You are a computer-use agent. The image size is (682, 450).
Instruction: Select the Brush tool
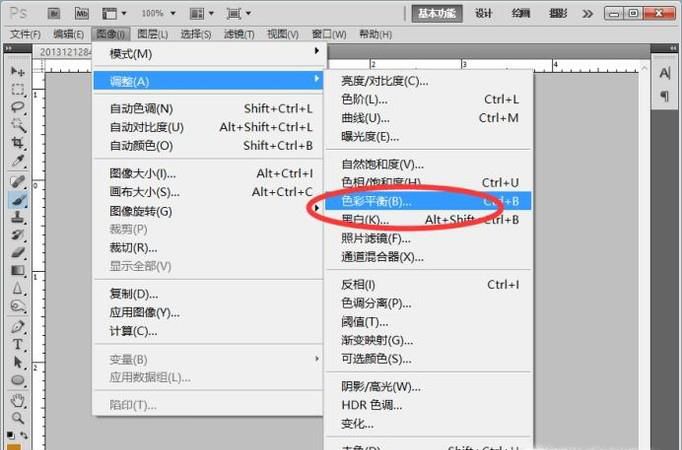(17, 200)
